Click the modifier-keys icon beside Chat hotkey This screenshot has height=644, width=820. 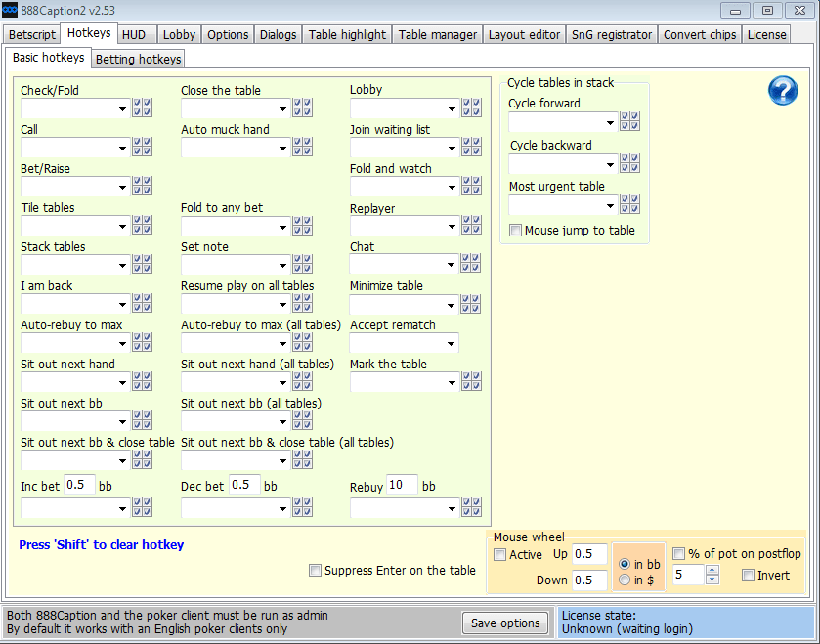471,264
